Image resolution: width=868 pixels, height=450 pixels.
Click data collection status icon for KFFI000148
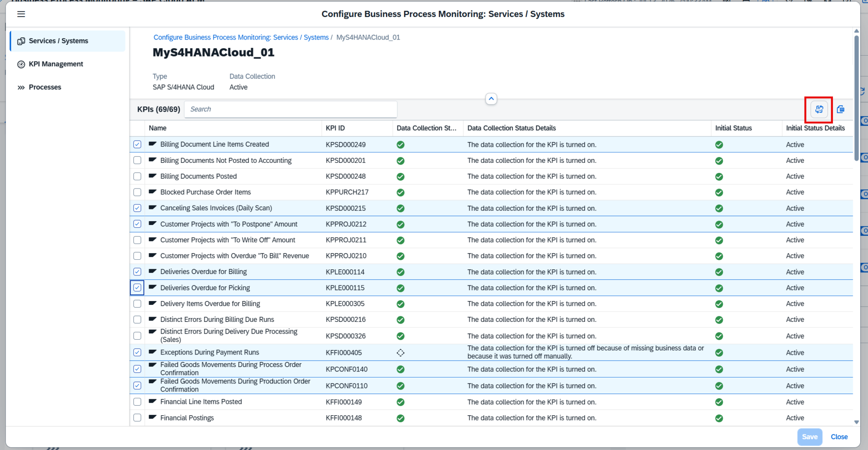(x=401, y=418)
